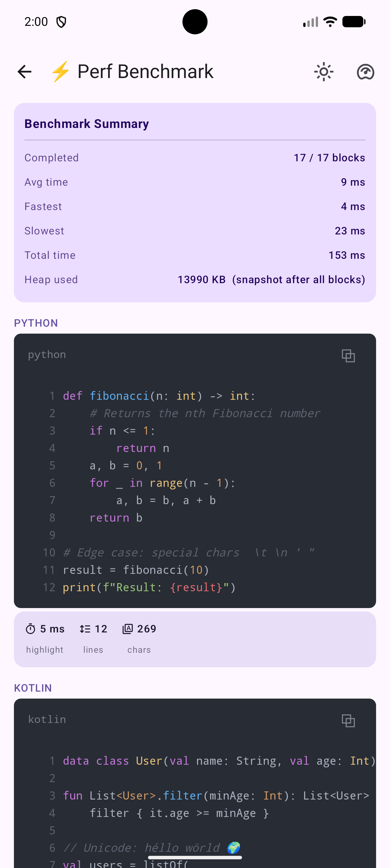Tap the 'PYTHON' section header
390x868 pixels.
point(36,323)
